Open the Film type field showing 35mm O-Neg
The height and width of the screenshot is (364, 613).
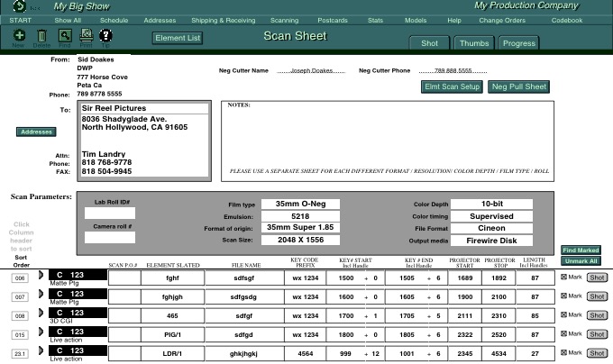tap(299, 205)
